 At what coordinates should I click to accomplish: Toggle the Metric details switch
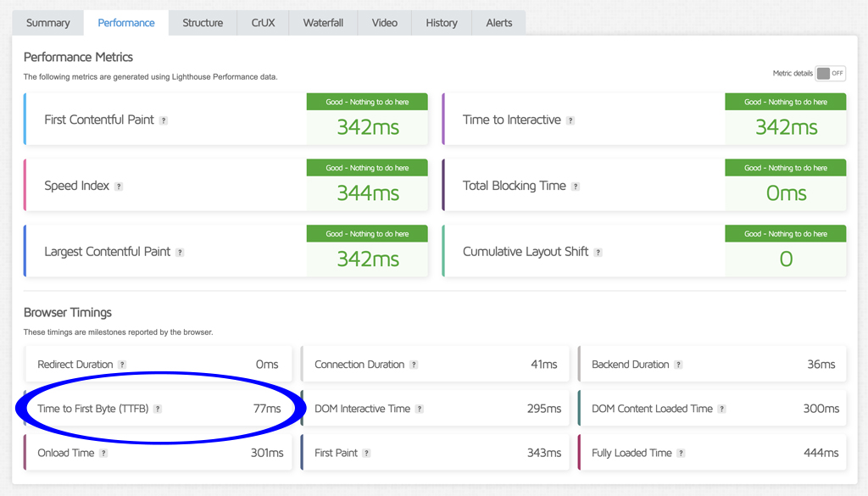[x=830, y=74]
